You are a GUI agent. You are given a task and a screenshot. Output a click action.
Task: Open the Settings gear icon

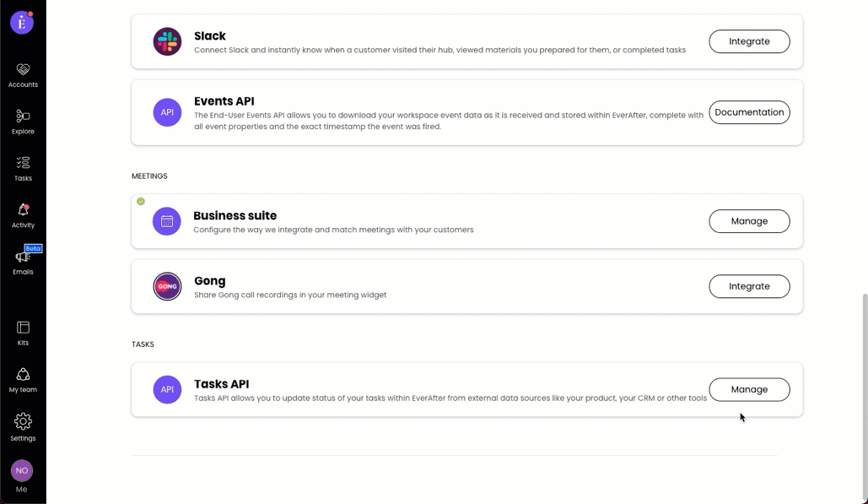[x=23, y=421]
